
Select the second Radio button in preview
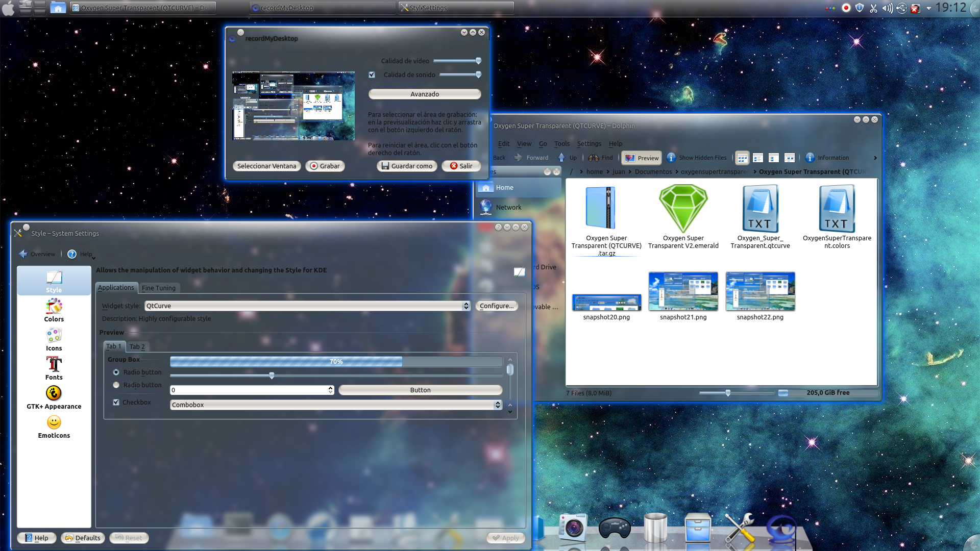click(x=116, y=385)
